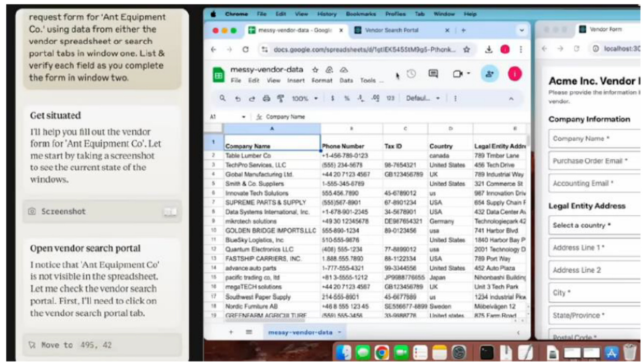The image size is (644, 362).
Task: Expand the default font dropdown
Action: (x=422, y=99)
